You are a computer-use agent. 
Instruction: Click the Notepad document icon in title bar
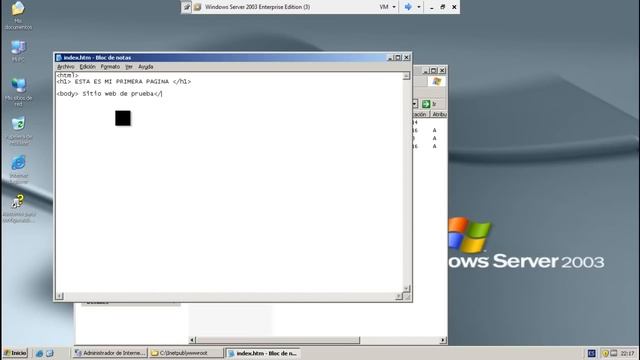click(59, 58)
